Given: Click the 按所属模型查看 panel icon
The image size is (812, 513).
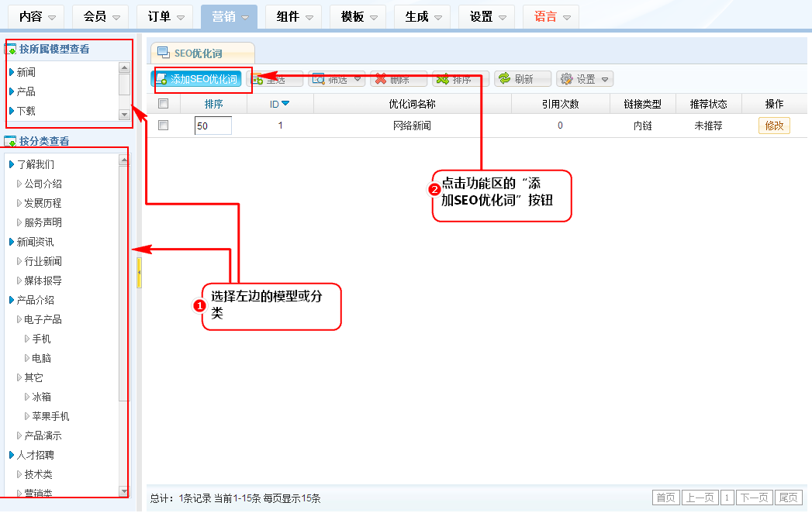Looking at the screenshot, I should click(x=11, y=50).
